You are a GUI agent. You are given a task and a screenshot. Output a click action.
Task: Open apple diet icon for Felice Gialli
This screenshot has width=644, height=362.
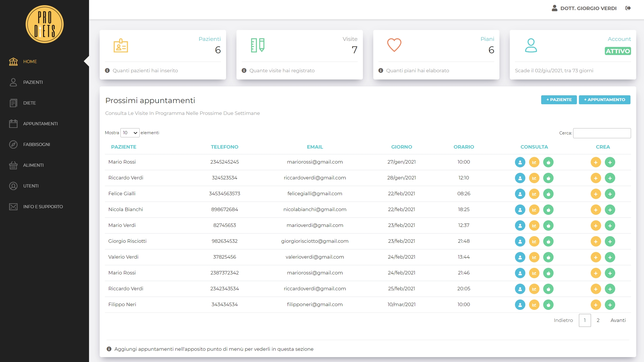pyautogui.click(x=548, y=194)
